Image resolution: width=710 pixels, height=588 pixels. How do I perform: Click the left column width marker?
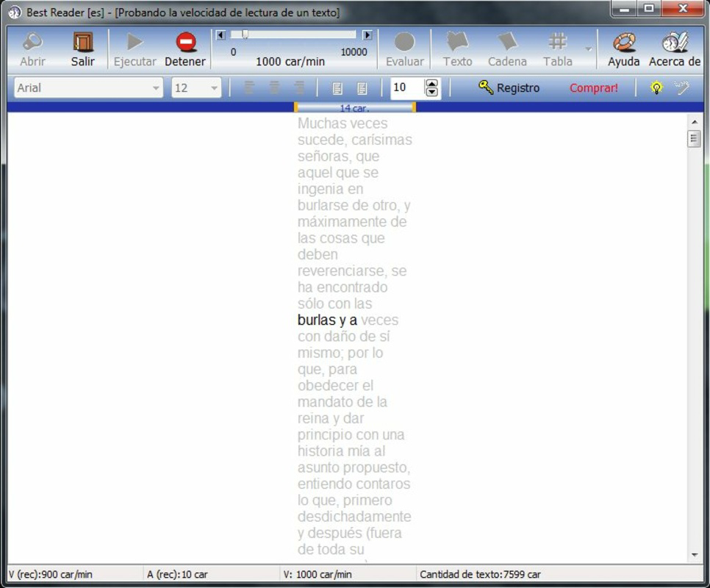coord(295,107)
